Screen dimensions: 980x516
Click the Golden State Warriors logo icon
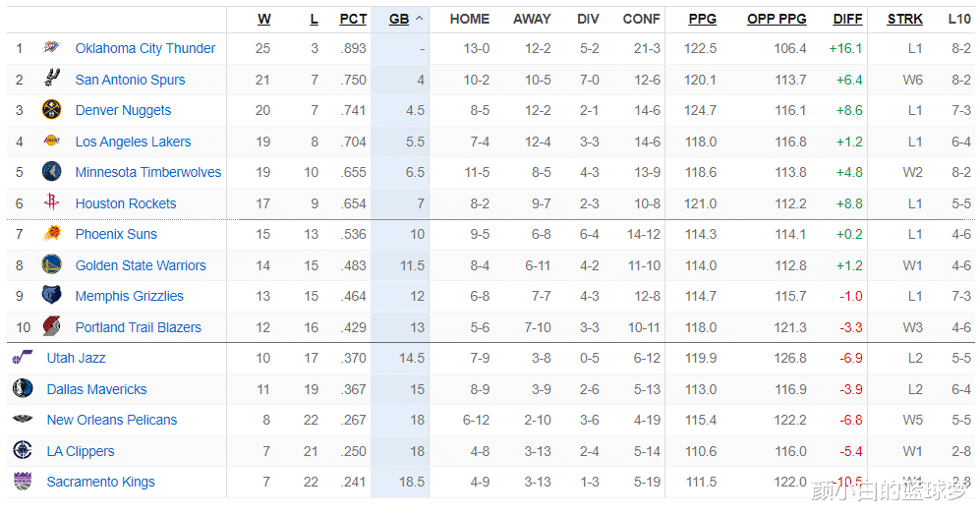click(x=51, y=265)
